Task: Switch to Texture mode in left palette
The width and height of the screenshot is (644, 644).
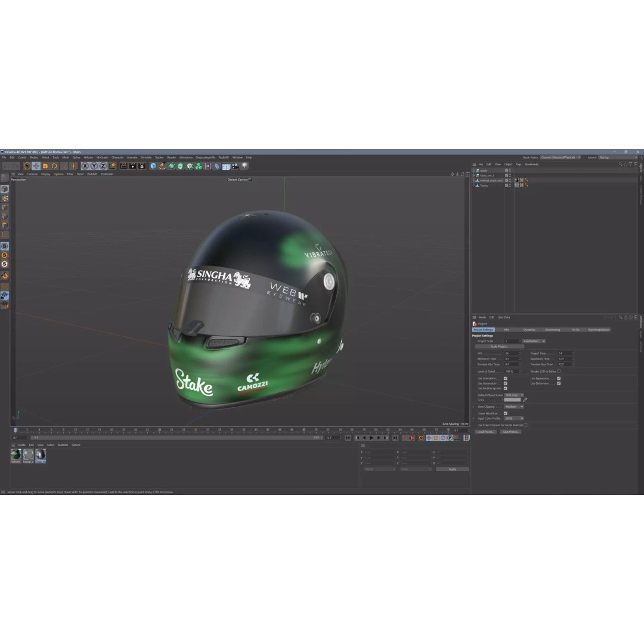Action: click(x=5, y=199)
